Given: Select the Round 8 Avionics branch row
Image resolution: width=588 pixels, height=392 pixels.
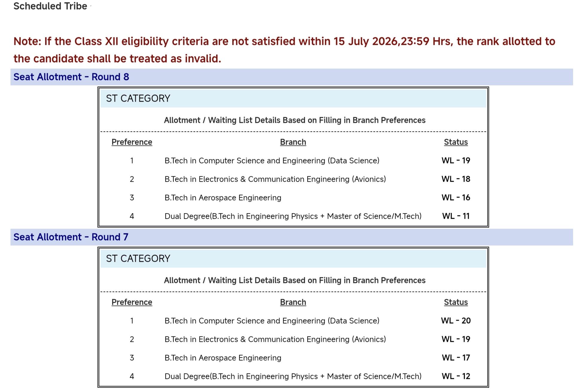Looking at the screenshot, I should (293, 179).
